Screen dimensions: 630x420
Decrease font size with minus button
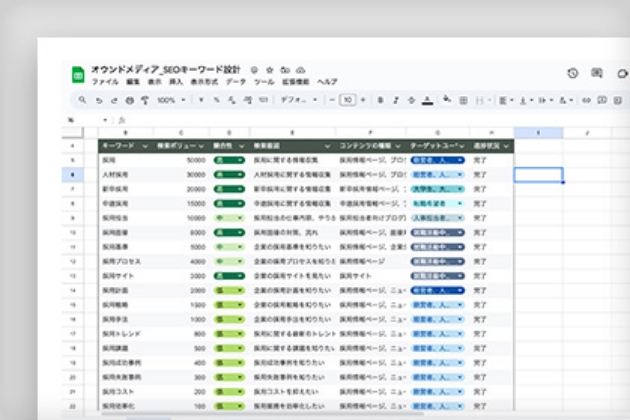[331, 100]
